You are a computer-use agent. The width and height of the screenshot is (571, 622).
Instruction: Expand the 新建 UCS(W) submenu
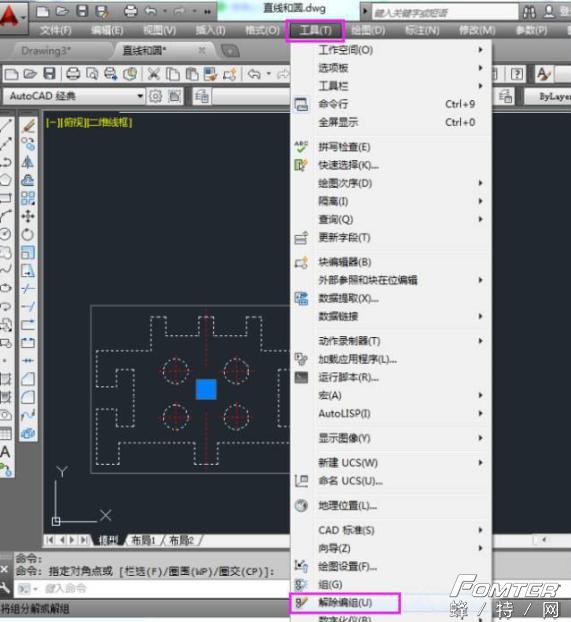click(391, 463)
